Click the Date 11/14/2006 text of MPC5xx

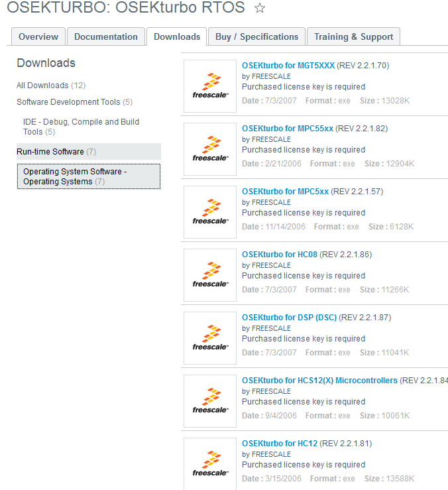pyautogui.click(x=274, y=227)
